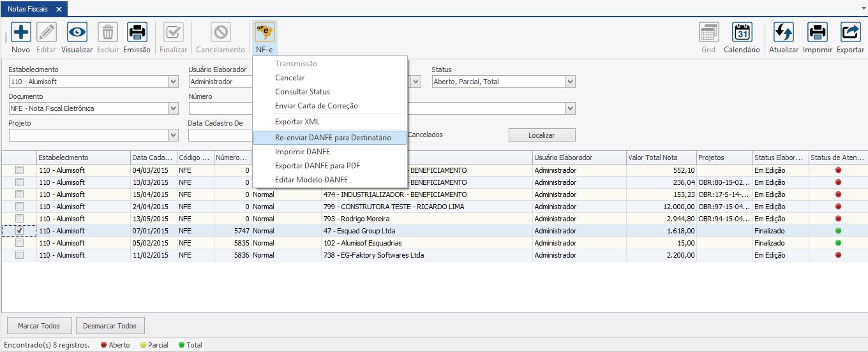
Task: Open Visualizar eye icon
Action: pos(77,33)
